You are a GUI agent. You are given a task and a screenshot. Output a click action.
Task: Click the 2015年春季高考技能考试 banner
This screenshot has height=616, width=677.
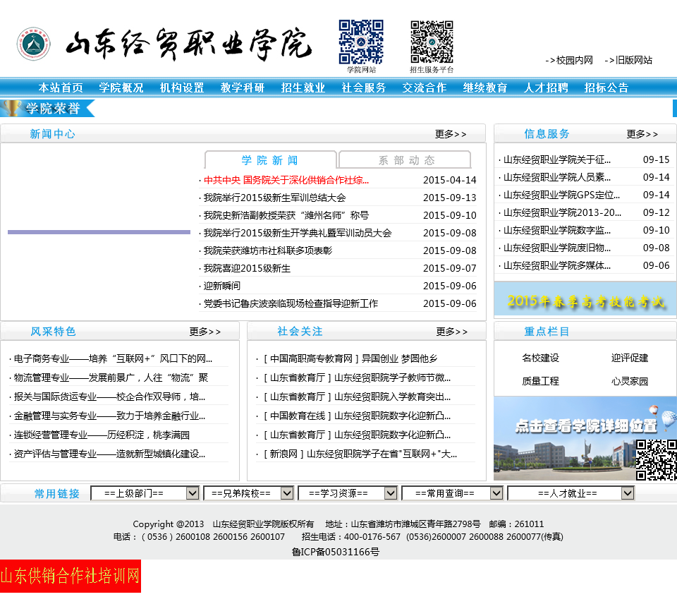pyautogui.click(x=585, y=299)
